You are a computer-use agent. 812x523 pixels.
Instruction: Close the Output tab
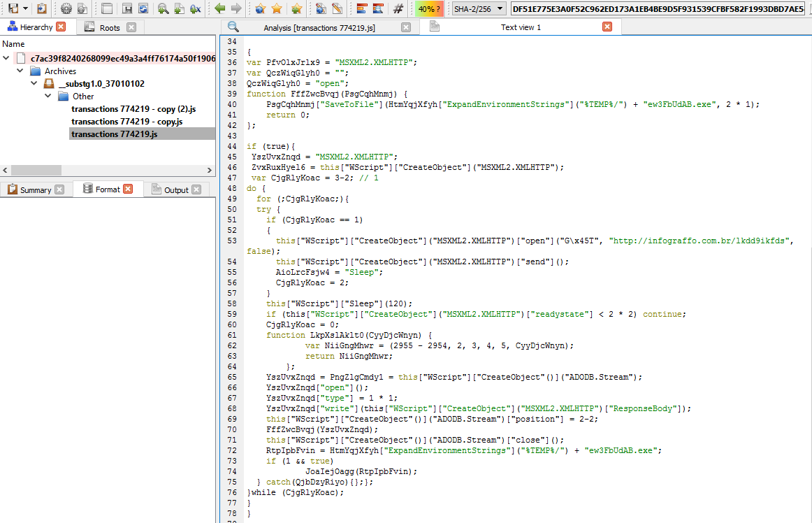(x=196, y=189)
